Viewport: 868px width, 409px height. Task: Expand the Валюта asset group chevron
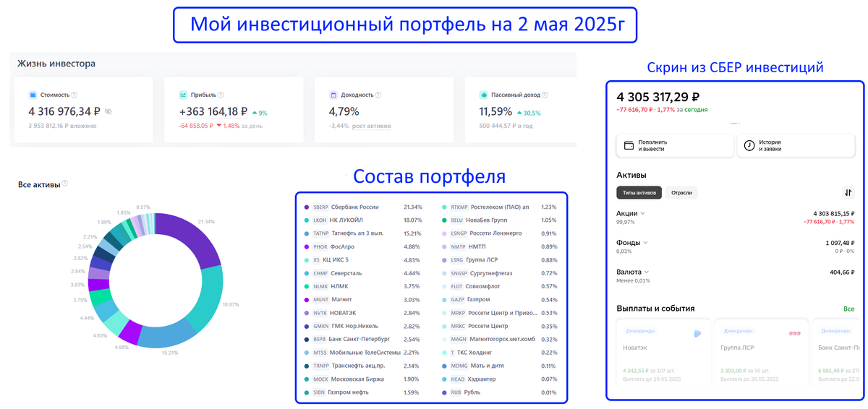coord(647,272)
